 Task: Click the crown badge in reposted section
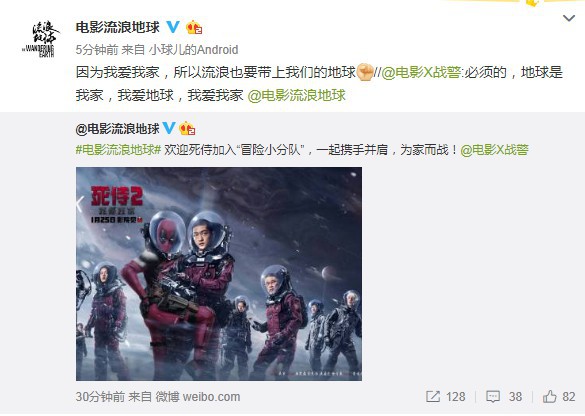[x=187, y=128]
